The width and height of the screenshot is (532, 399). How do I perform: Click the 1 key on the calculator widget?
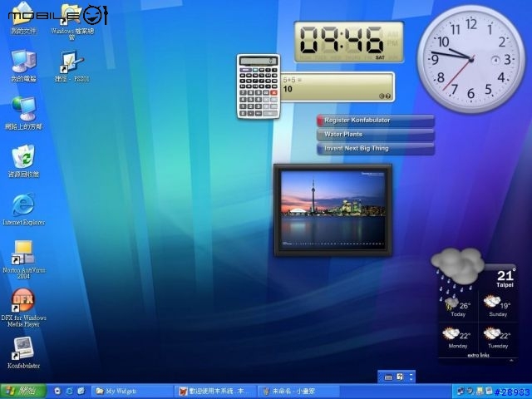[243, 106]
